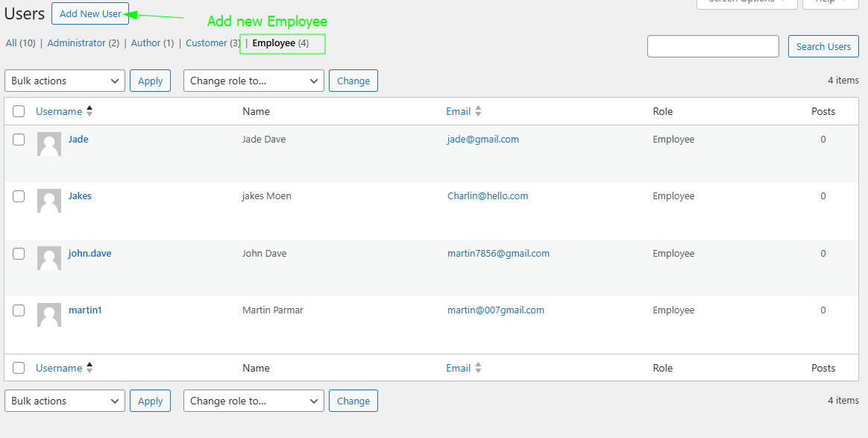Viewport: 868px width, 438px height.
Task: Open the Change role to dropdown
Action: click(x=254, y=81)
